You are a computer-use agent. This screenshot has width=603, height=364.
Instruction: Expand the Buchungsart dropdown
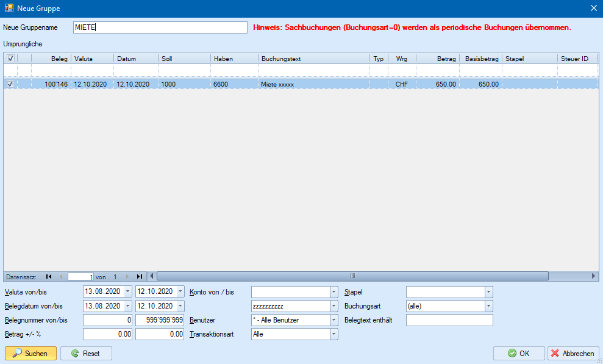pos(488,306)
